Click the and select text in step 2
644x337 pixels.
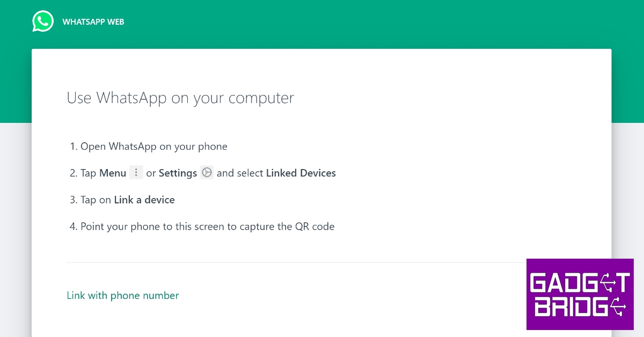pyautogui.click(x=240, y=173)
